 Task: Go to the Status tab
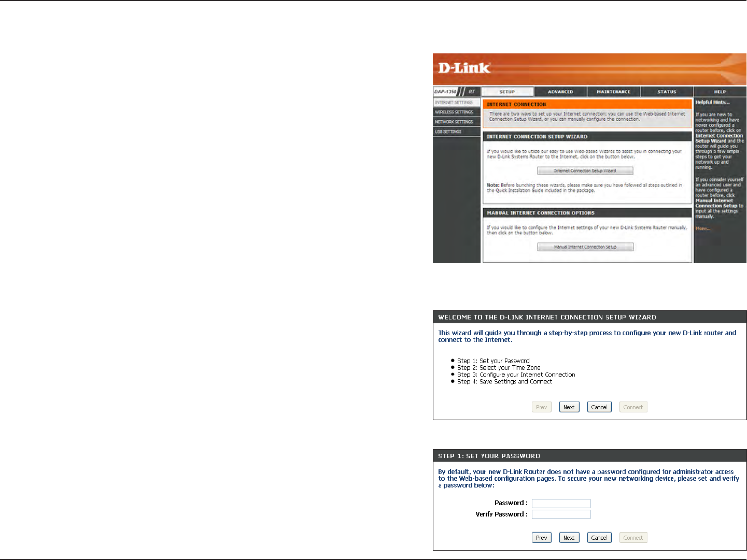click(x=667, y=92)
